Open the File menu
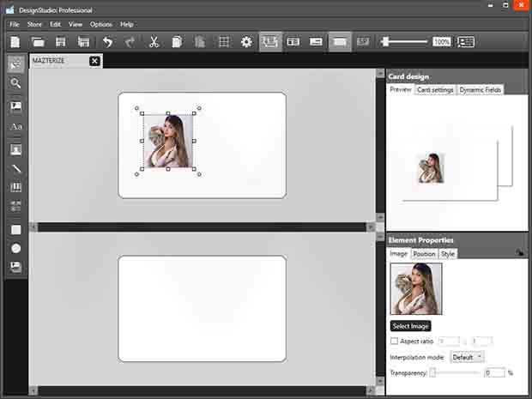532x399 pixels. coord(15,24)
